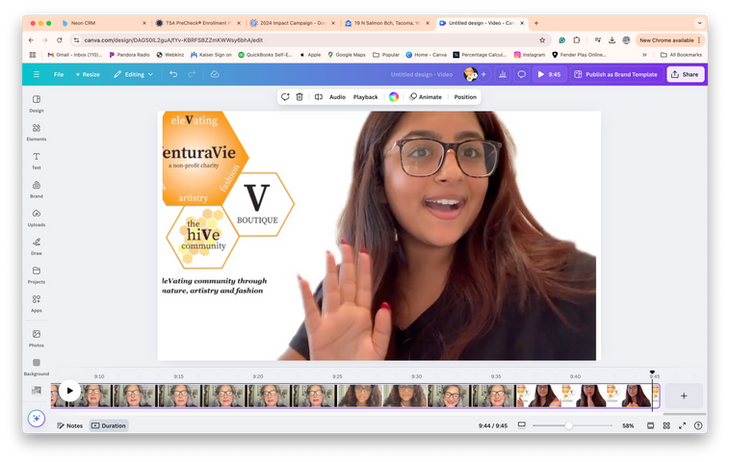
Task: Click the playhead marker at 9:45
Action: [652, 373]
